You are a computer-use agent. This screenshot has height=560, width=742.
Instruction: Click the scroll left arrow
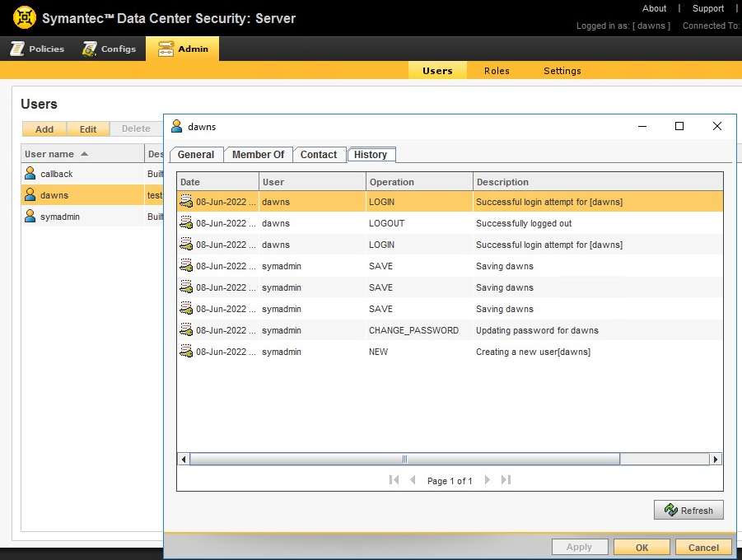184,459
